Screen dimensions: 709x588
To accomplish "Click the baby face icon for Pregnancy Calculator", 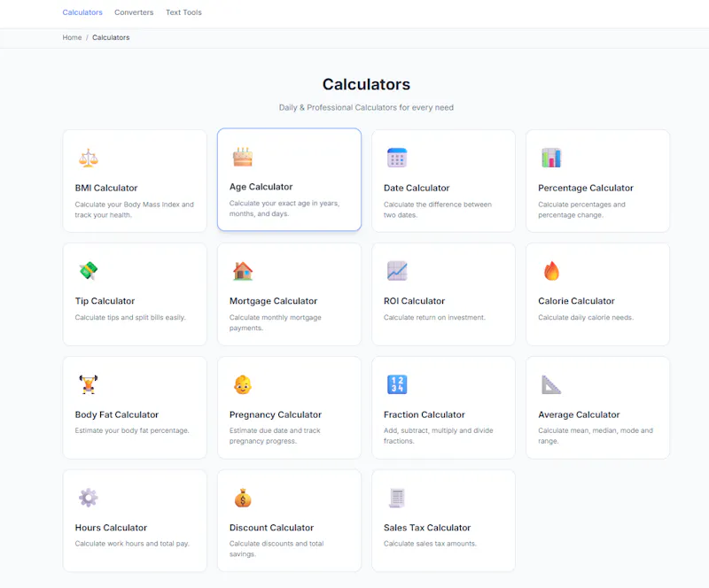I will [243, 384].
